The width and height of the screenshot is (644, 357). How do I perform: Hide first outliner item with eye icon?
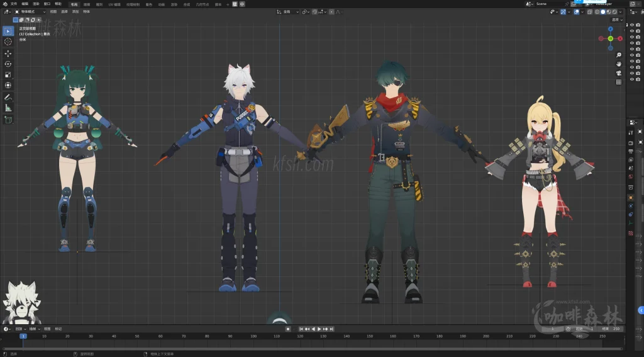click(631, 25)
